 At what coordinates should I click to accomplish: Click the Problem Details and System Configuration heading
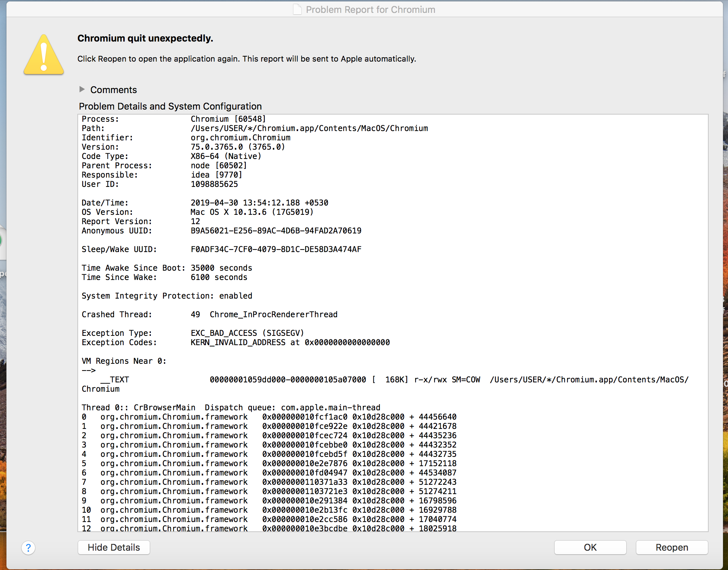tap(170, 106)
